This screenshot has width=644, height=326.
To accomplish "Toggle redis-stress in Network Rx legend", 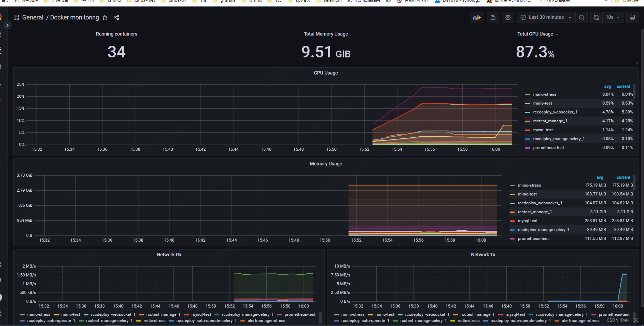I will click(x=154, y=321).
